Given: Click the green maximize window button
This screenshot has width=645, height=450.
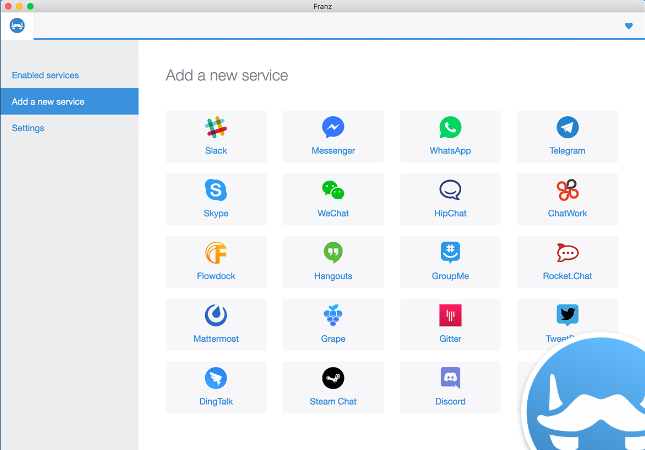Looking at the screenshot, I should 30,6.
